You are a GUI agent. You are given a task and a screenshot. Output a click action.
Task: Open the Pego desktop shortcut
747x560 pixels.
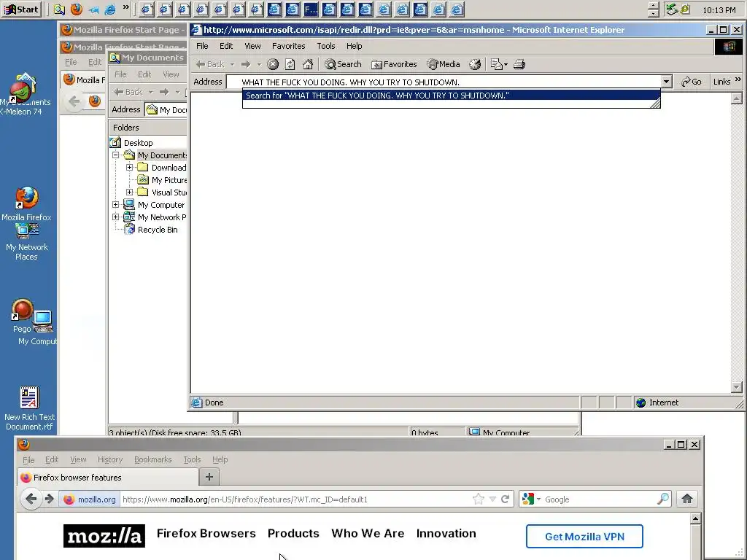[x=21, y=316]
